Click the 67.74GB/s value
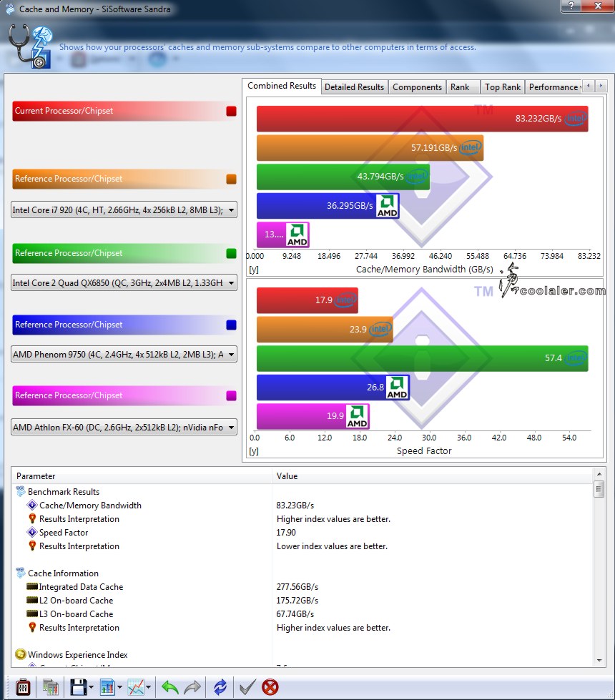 295,614
